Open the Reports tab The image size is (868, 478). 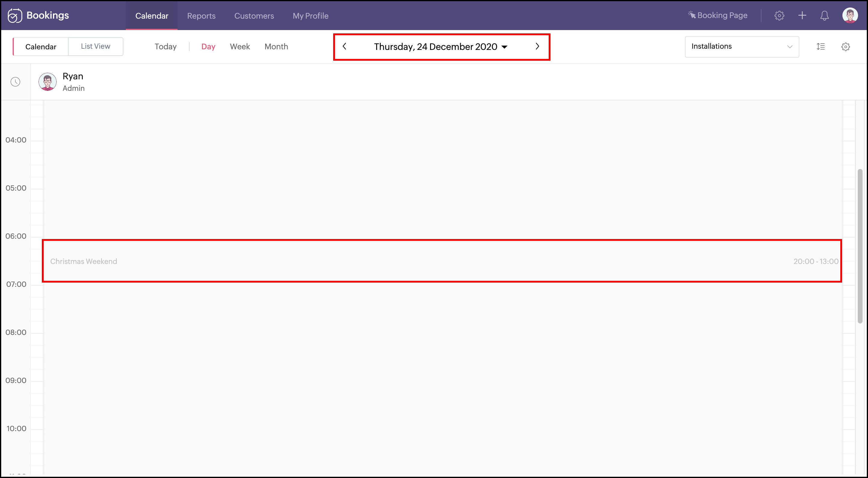click(201, 16)
